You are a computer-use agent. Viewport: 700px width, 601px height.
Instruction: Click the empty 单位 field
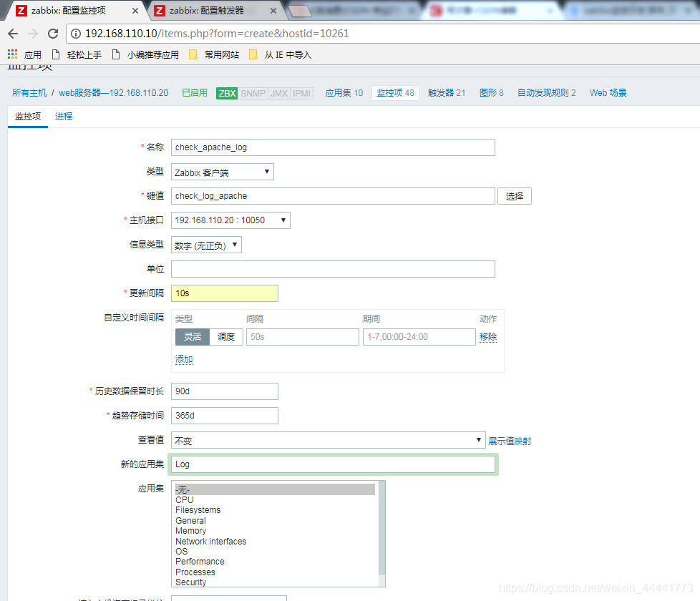coord(333,269)
